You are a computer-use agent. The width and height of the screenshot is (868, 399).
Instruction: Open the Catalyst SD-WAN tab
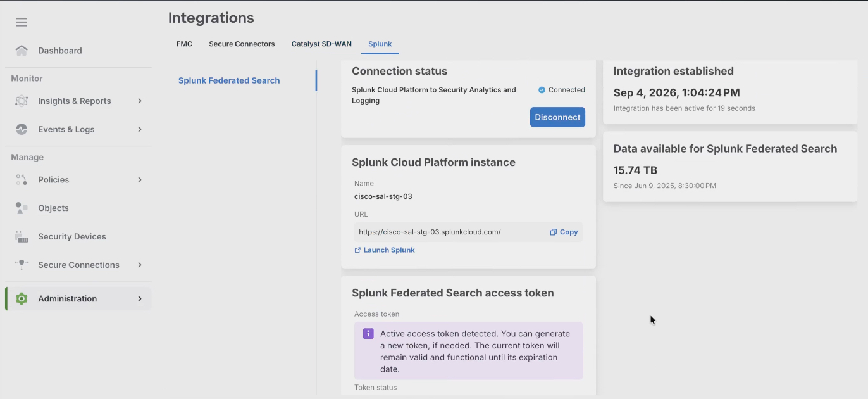pos(321,44)
